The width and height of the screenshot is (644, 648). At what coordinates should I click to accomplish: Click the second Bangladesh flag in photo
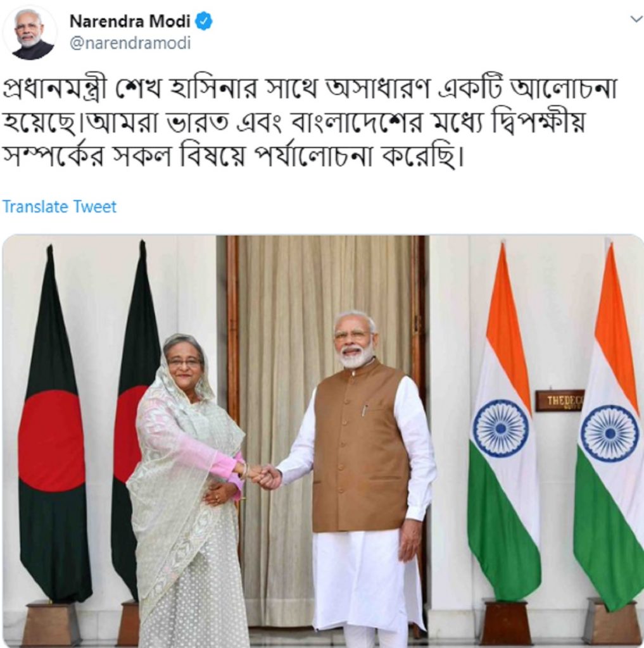pyautogui.click(x=134, y=420)
